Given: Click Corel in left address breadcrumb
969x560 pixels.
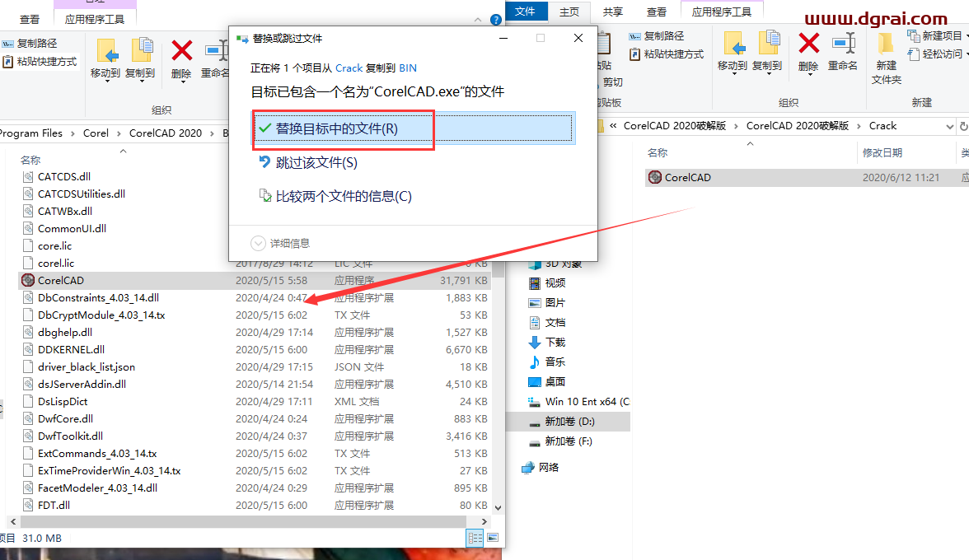Looking at the screenshot, I should pos(96,133).
